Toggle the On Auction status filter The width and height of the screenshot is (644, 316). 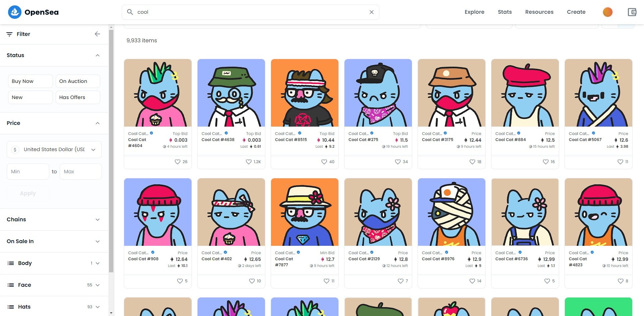pyautogui.click(x=78, y=81)
